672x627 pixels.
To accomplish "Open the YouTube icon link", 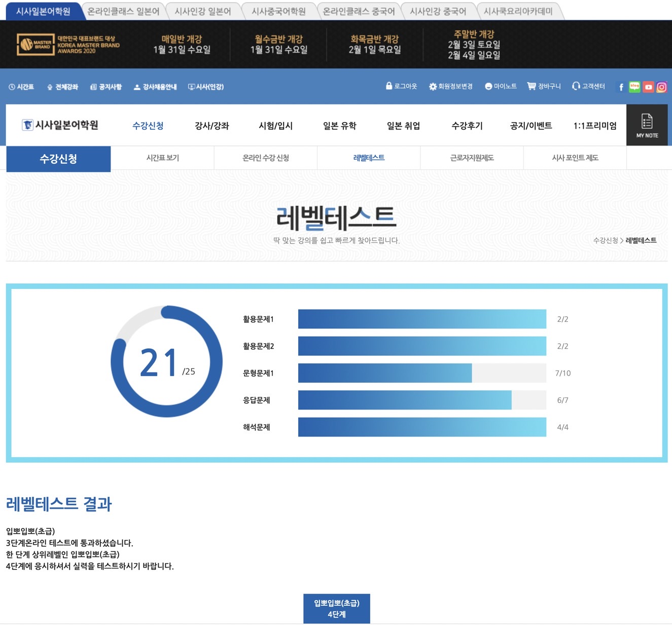I will pos(648,87).
